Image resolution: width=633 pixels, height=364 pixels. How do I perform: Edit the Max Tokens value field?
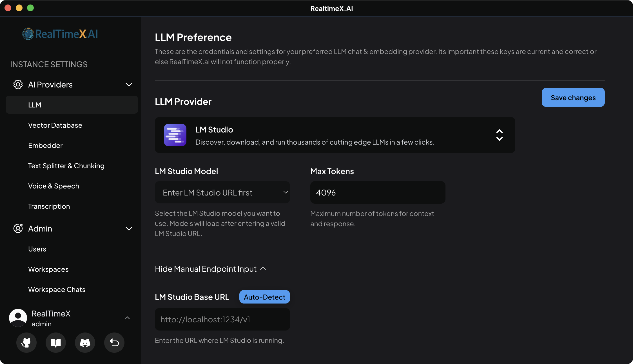[x=377, y=192]
